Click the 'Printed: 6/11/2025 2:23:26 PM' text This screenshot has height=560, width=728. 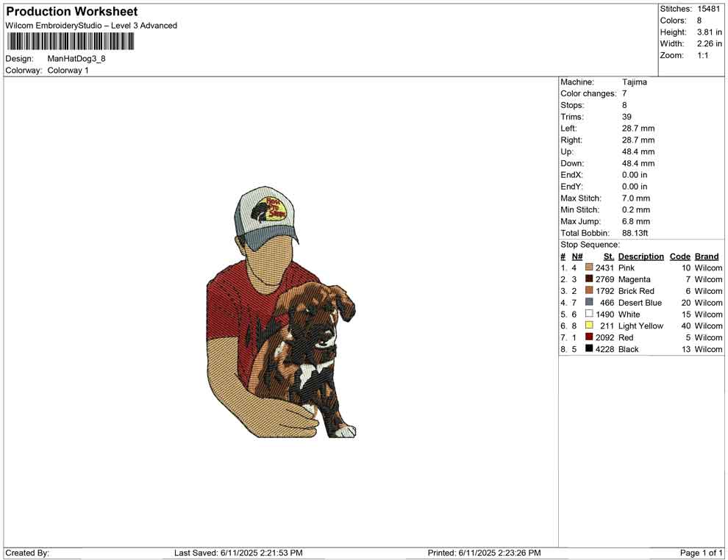tap(485, 553)
